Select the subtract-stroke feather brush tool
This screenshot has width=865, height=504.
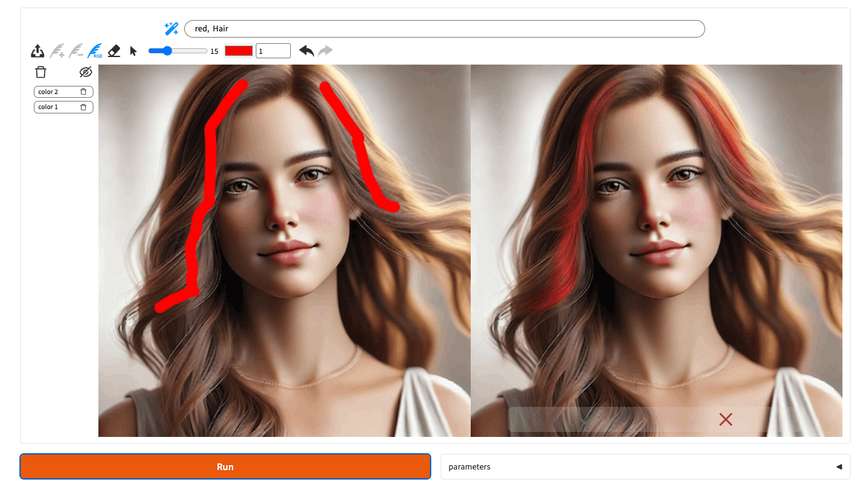[76, 51]
